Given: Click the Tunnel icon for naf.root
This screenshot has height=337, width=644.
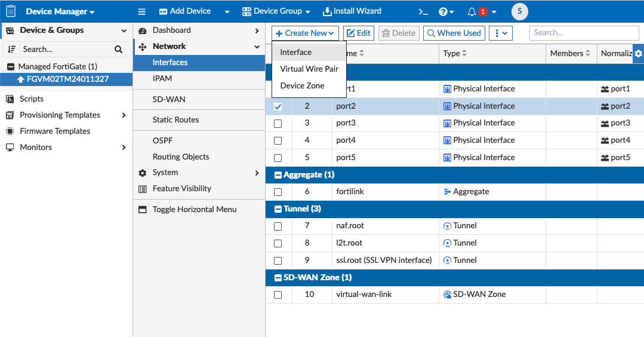Looking at the screenshot, I should [447, 226].
